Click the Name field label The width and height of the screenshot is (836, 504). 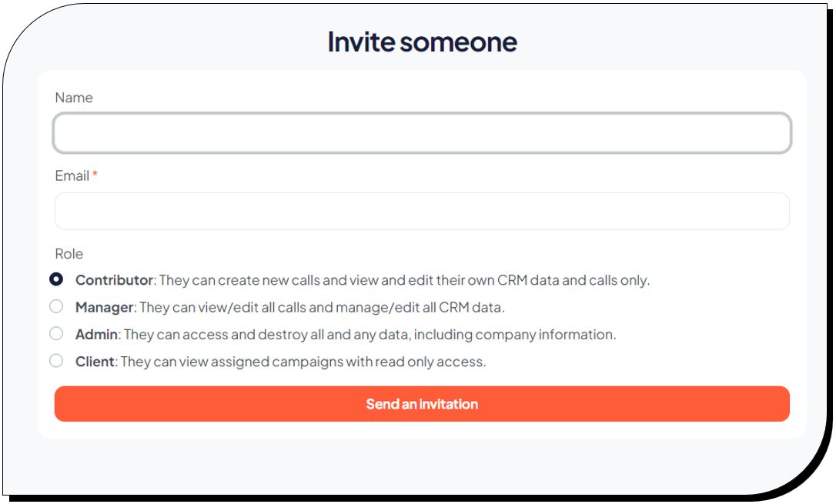(74, 98)
